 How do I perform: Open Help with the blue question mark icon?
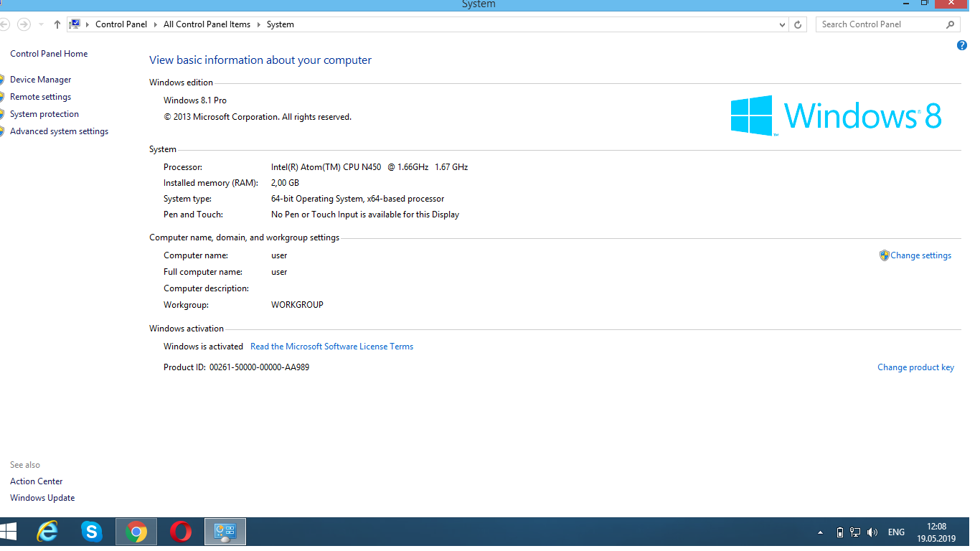coord(962,45)
